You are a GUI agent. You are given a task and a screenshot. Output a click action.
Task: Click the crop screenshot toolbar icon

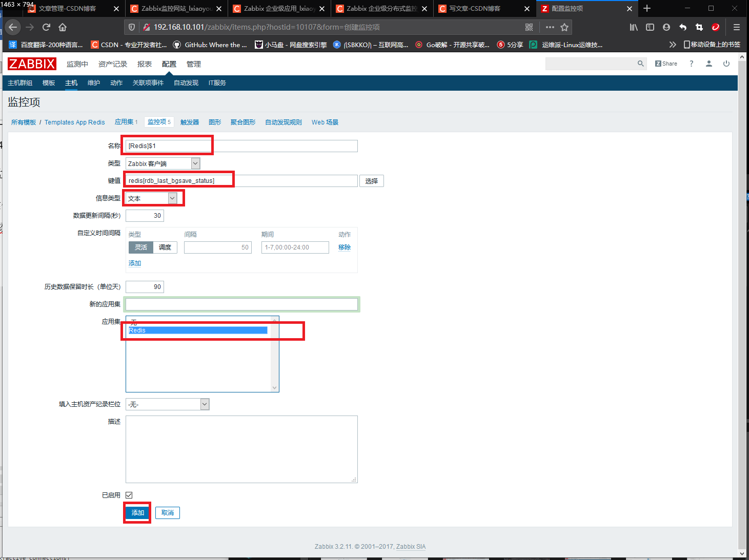point(699,27)
